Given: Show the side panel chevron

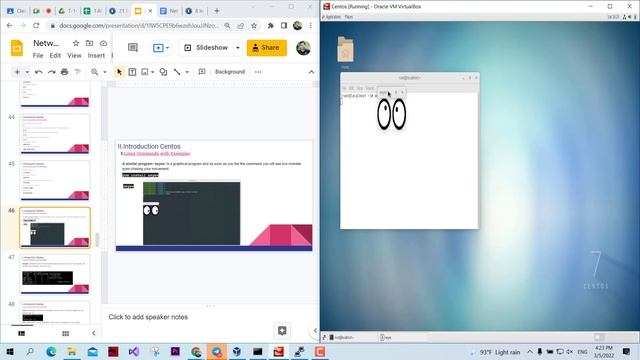Looking at the screenshot, I should 315,330.
